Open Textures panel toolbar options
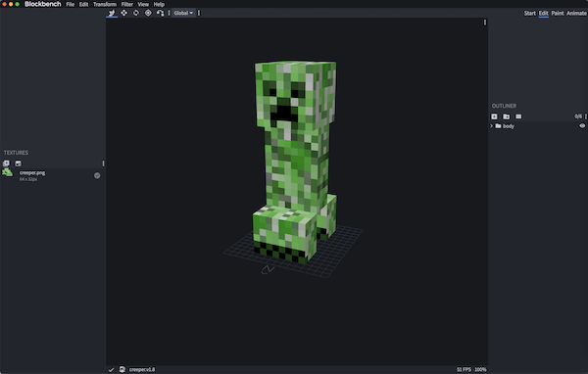 103,164
